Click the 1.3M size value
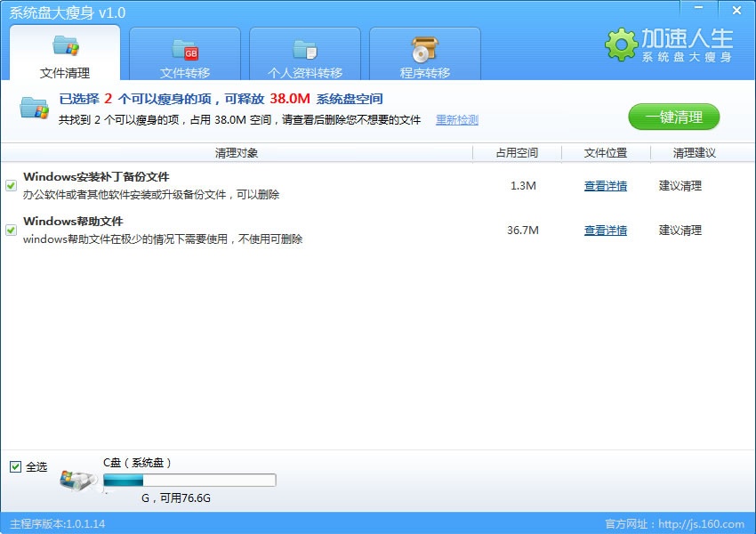The image size is (756, 534). [523, 186]
